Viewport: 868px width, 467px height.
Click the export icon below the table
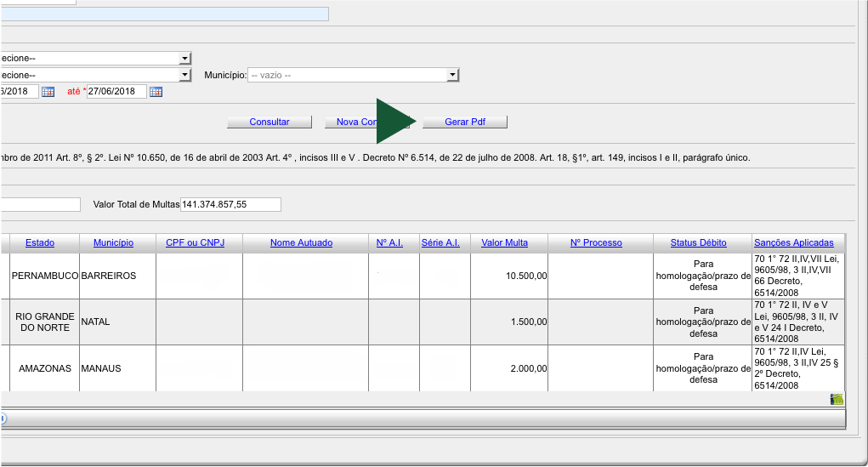click(x=837, y=400)
